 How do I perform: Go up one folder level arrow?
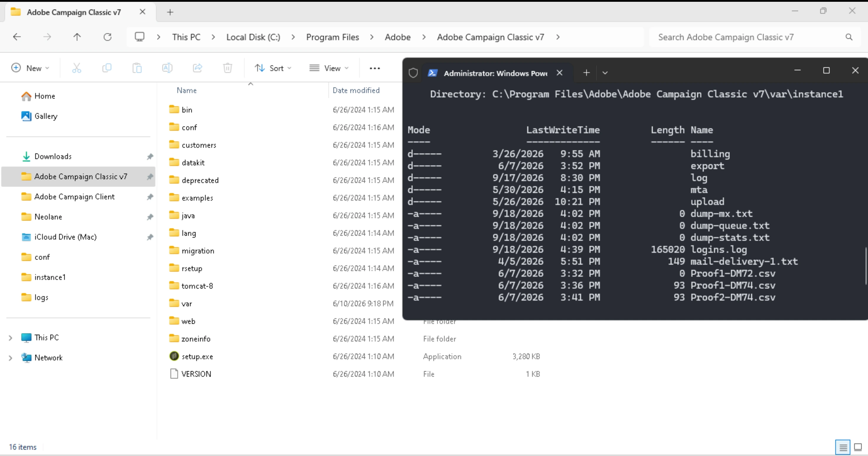click(x=77, y=37)
